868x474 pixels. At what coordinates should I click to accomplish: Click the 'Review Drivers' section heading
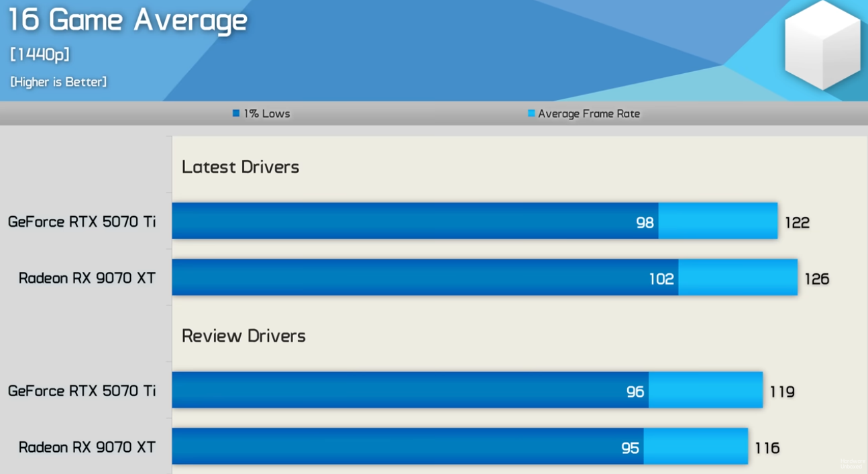(x=243, y=336)
